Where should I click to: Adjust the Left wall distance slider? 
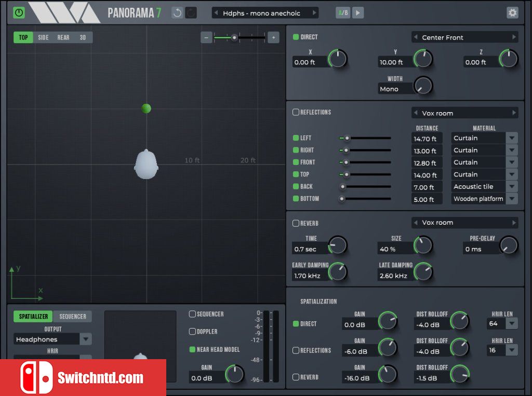coord(365,138)
